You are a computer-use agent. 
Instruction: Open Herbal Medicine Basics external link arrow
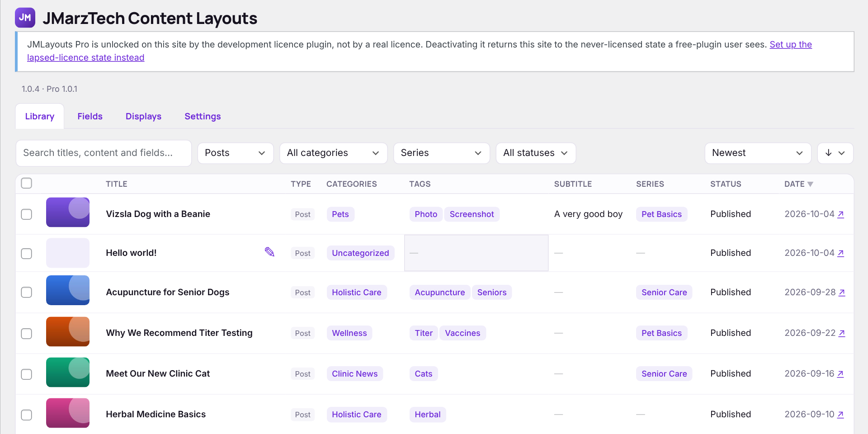pos(840,415)
